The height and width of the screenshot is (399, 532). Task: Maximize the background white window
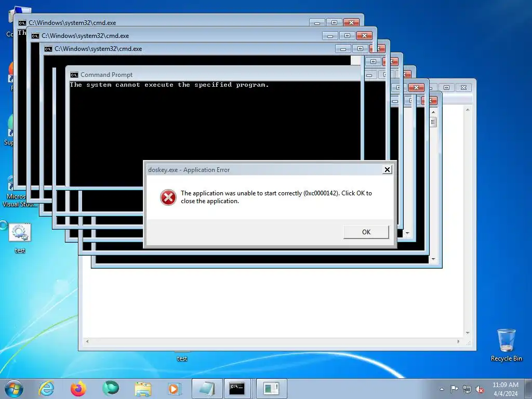pyautogui.click(x=446, y=87)
